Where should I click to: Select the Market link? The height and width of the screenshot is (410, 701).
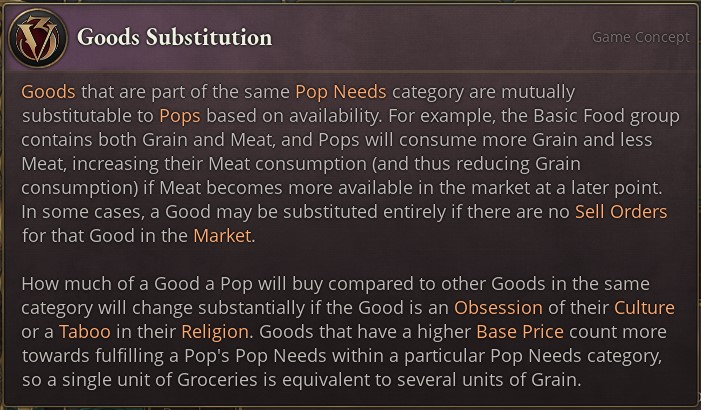tap(222, 235)
